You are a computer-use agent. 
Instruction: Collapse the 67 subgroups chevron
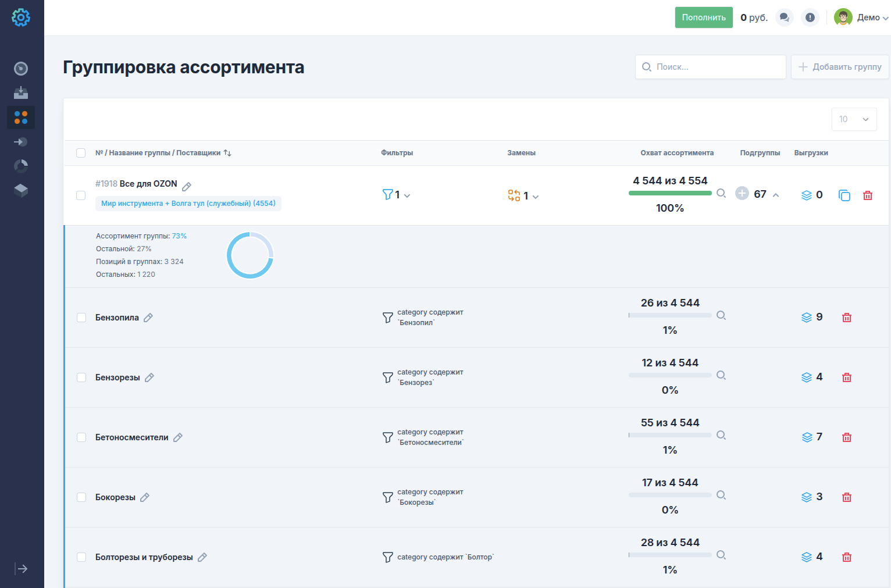tap(776, 195)
